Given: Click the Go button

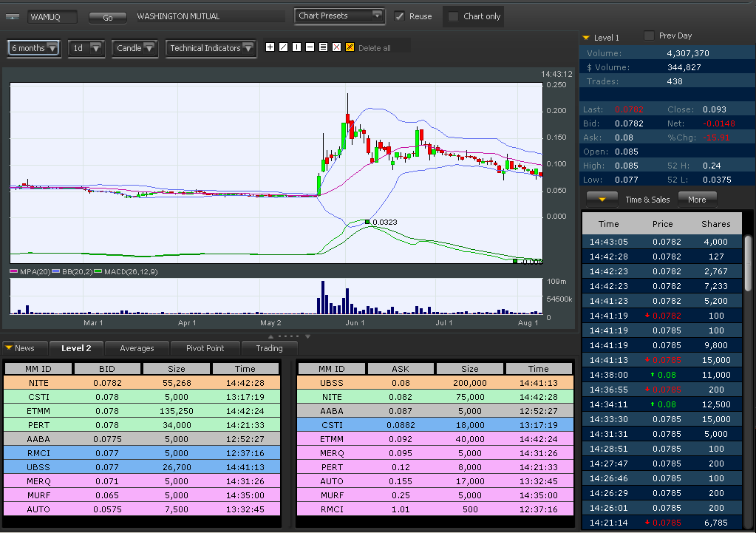Looking at the screenshot, I should pos(107,17).
